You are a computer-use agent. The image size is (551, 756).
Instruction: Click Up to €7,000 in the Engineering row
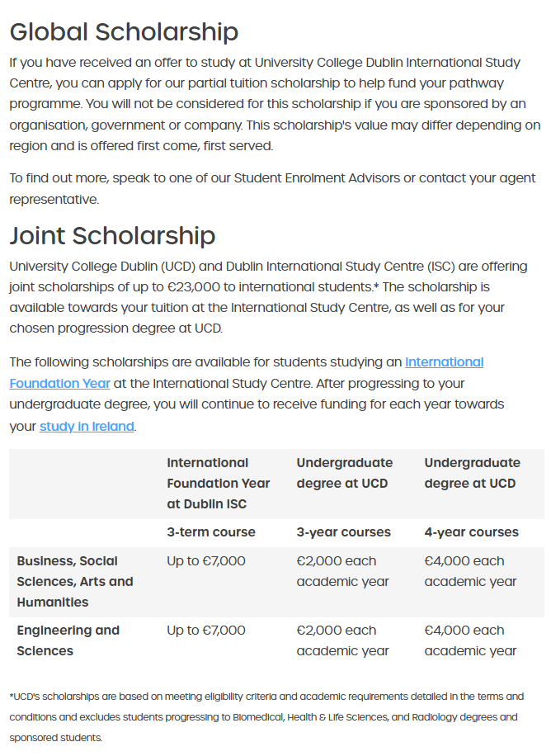click(206, 631)
